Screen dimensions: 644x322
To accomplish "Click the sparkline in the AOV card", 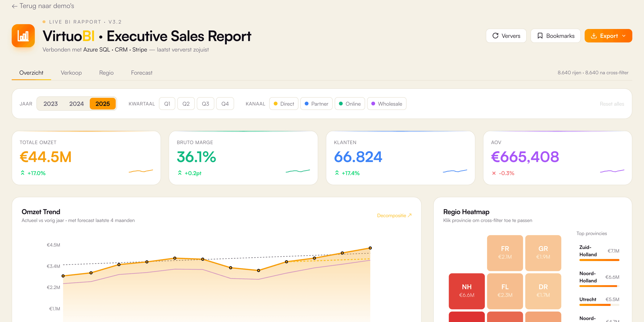I will (612, 171).
